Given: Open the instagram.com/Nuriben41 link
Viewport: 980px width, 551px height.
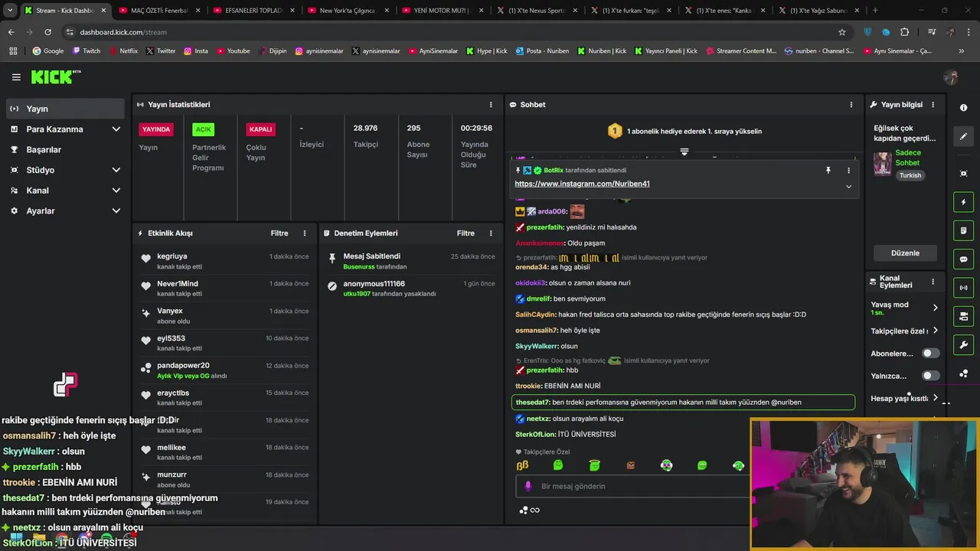Looking at the screenshot, I should point(582,184).
